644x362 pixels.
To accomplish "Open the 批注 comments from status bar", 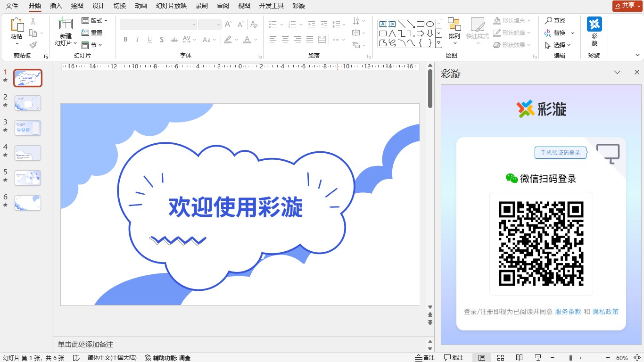I will click(x=454, y=358).
